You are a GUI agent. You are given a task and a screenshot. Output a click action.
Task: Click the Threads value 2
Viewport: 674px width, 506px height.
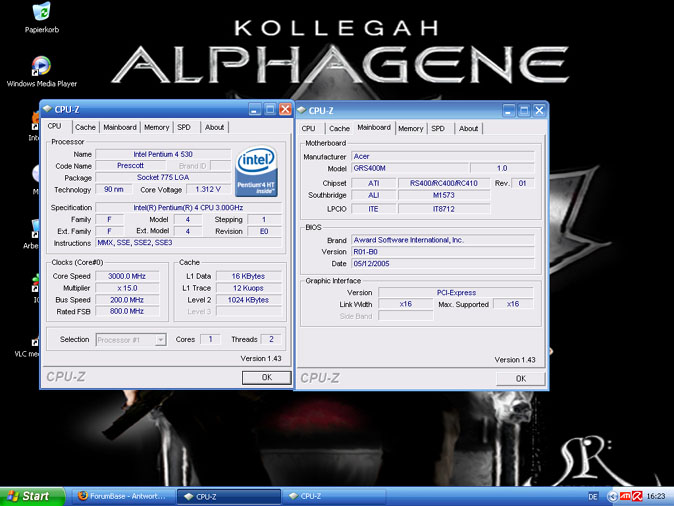point(271,339)
